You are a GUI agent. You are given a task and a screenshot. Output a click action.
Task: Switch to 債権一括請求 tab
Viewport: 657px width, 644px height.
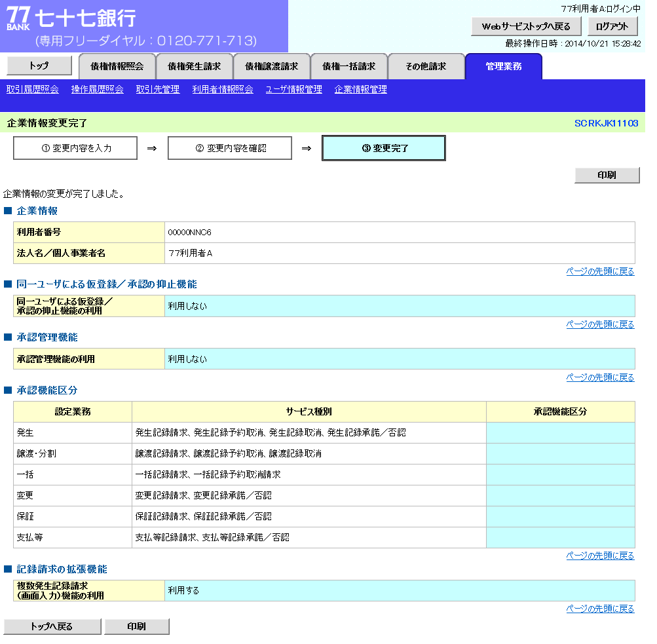[x=348, y=66]
